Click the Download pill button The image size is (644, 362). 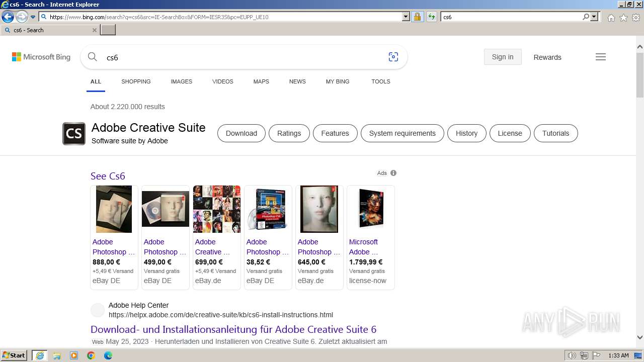pos(242,133)
